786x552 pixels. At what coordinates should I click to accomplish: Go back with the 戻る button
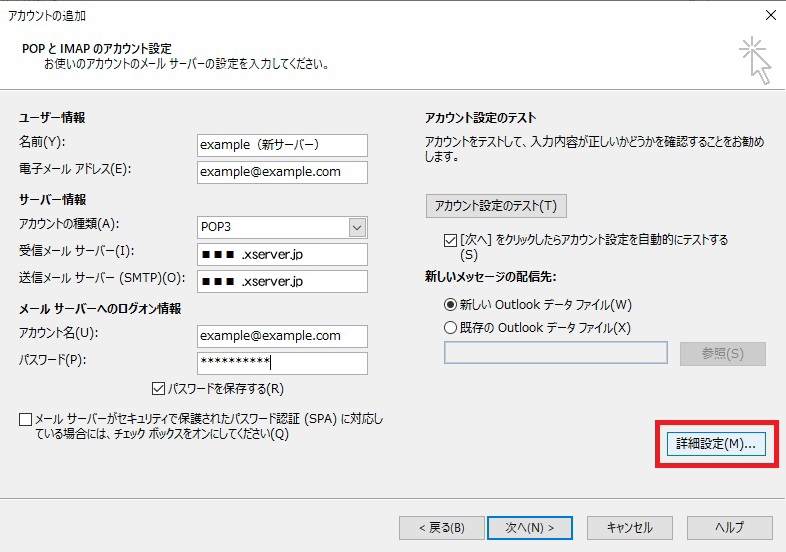[x=439, y=528]
